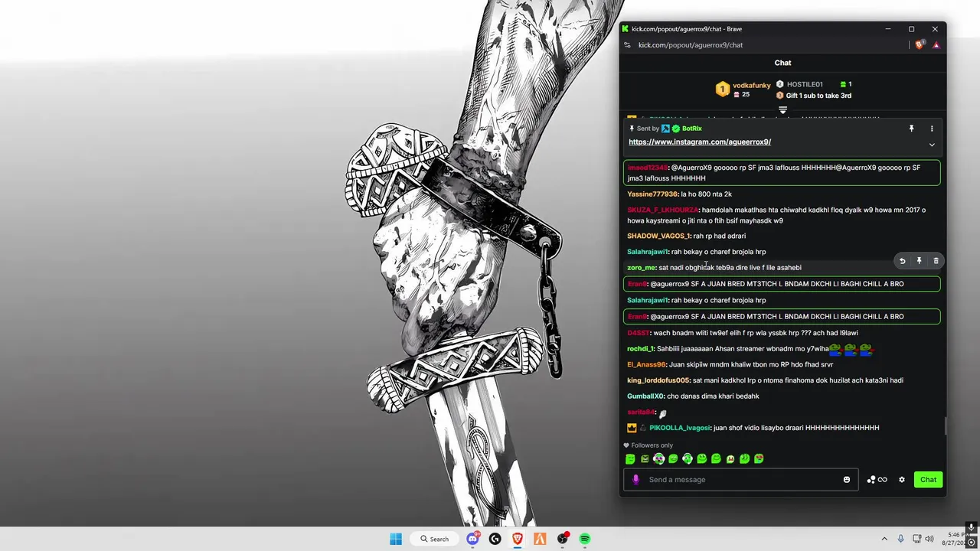
Task: Open orange A app taskbar icon
Action: click(540, 539)
